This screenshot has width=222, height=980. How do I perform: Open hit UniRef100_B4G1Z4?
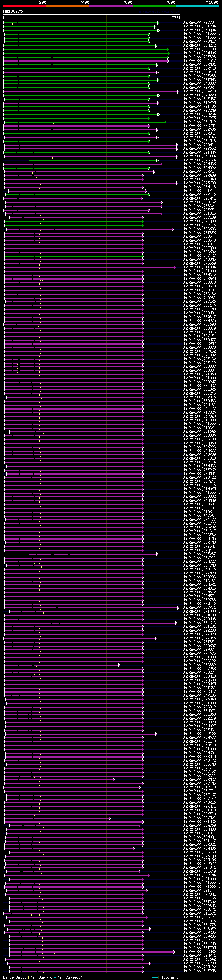click(x=199, y=160)
